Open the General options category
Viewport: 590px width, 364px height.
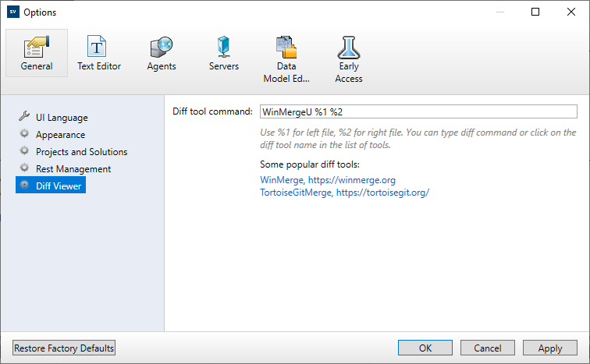coord(37,53)
